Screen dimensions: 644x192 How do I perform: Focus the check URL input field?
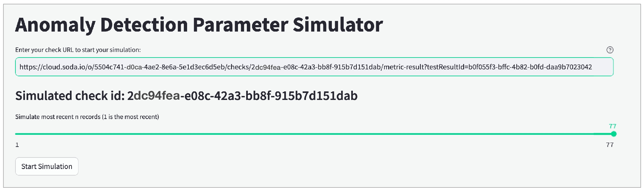(314, 67)
